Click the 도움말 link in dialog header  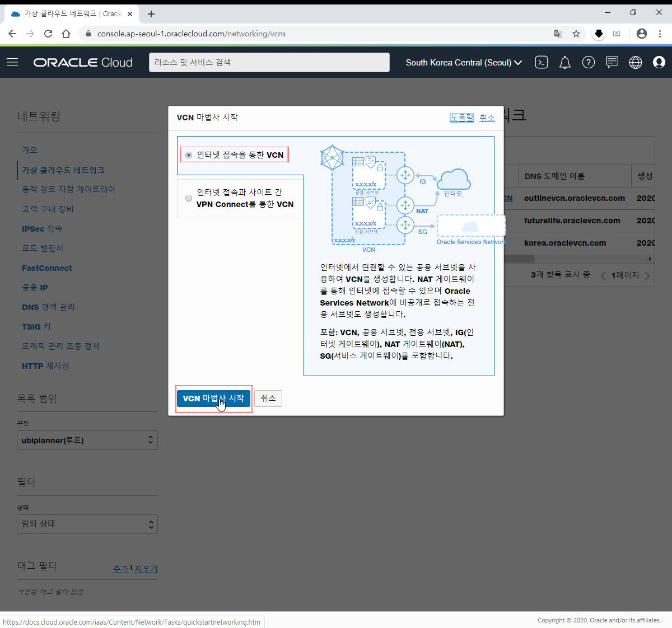coord(462,117)
